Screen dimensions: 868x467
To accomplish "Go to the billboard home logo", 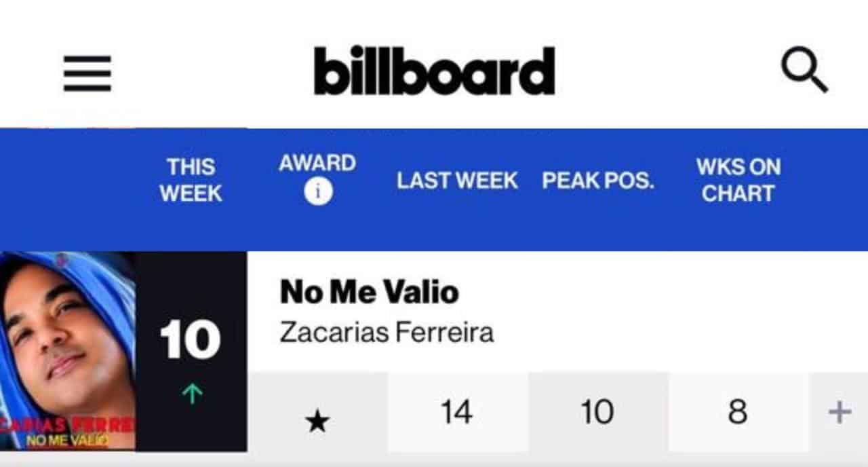I will [434, 71].
